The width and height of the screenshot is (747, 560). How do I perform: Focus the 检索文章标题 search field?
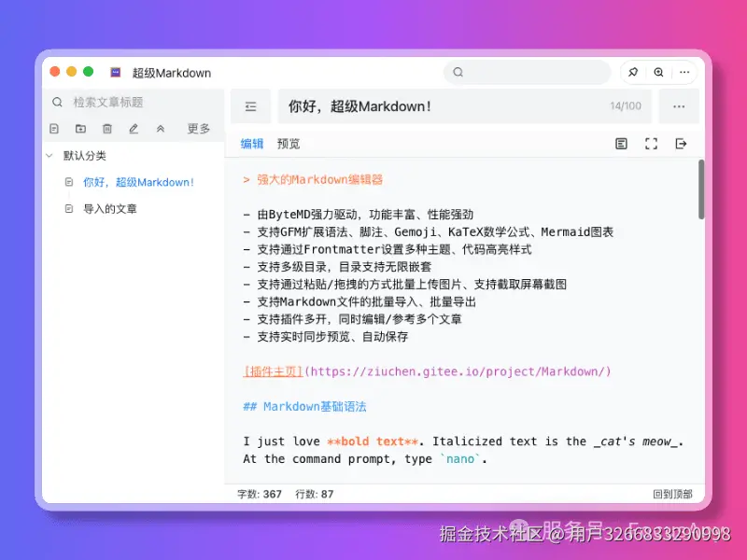(x=138, y=102)
